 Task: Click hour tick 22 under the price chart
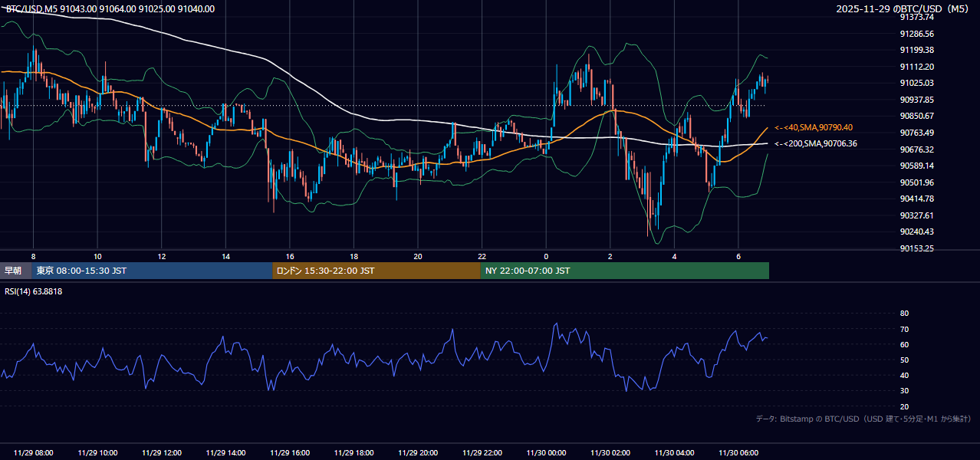pos(482,256)
